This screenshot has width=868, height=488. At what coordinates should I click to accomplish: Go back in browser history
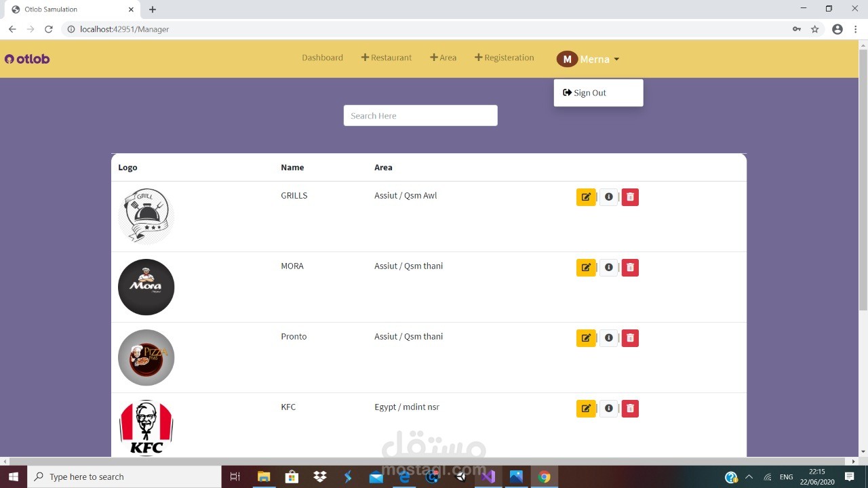(x=12, y=29)
